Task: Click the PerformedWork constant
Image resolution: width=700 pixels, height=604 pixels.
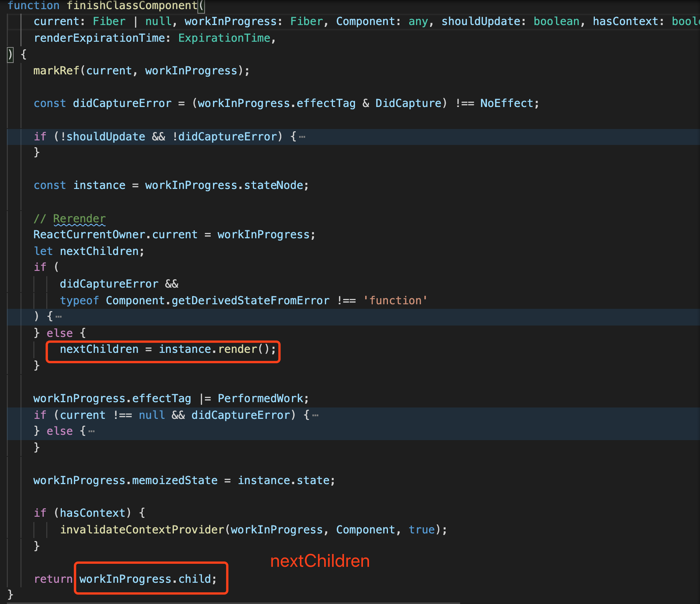Action: (x=261, y=399)
